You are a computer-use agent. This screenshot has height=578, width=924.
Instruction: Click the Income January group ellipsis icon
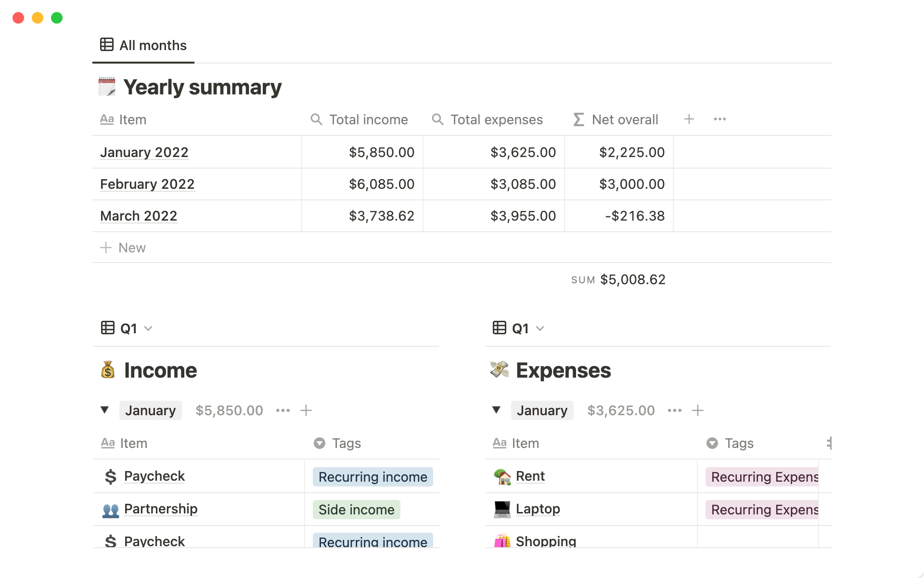click(282, 410)
